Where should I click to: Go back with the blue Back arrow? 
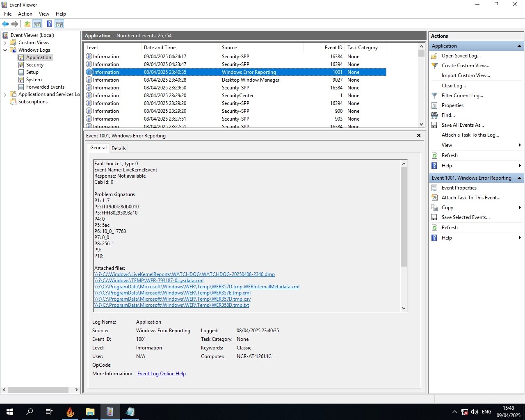coord(5,24)
